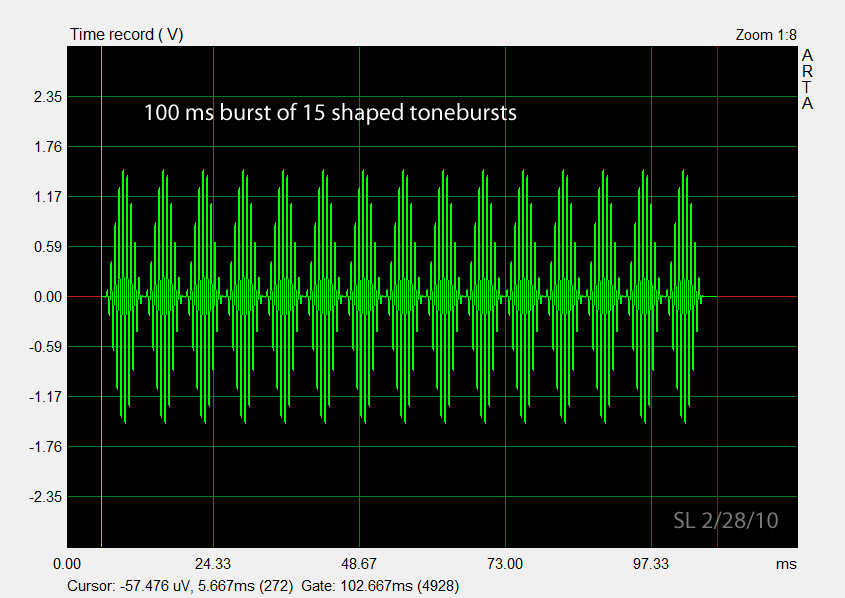Click the Gate 102.667ms readout

tap(380, 586)
